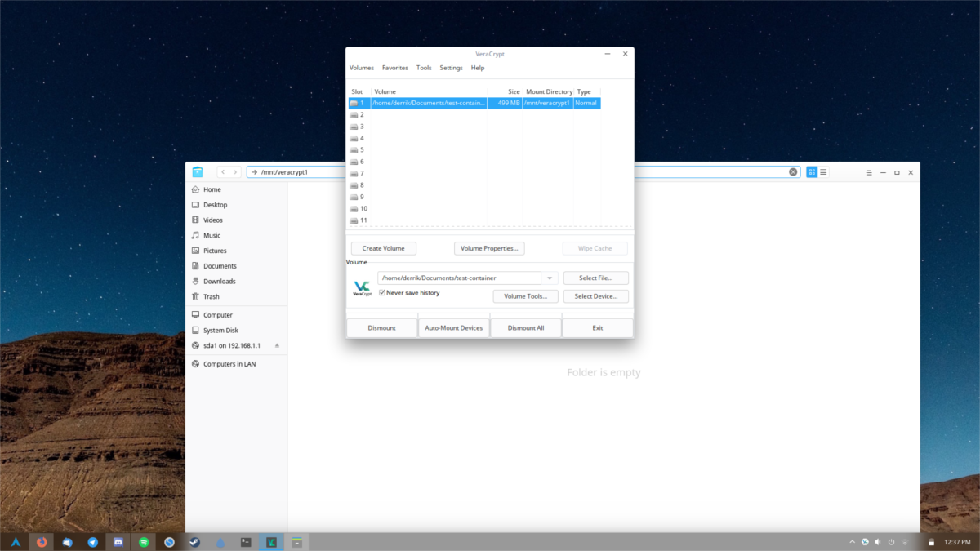
Task: Switch file manager to list view
Action: pos(823,172)
